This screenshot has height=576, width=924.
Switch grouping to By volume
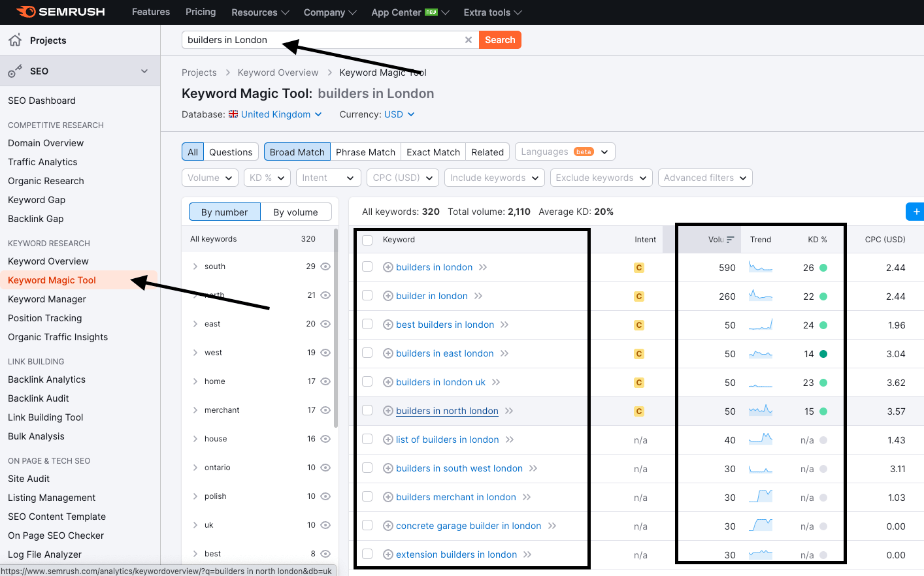point(295,212)
